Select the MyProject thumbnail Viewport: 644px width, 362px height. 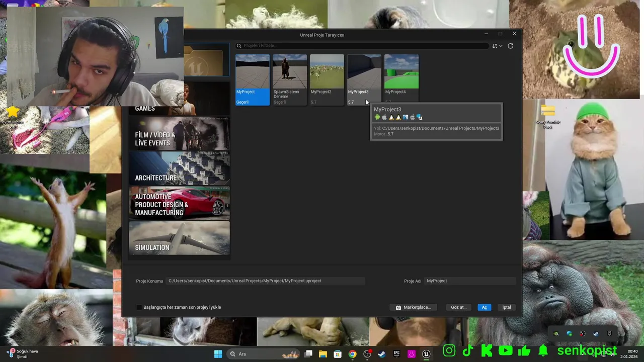(253, 79)
